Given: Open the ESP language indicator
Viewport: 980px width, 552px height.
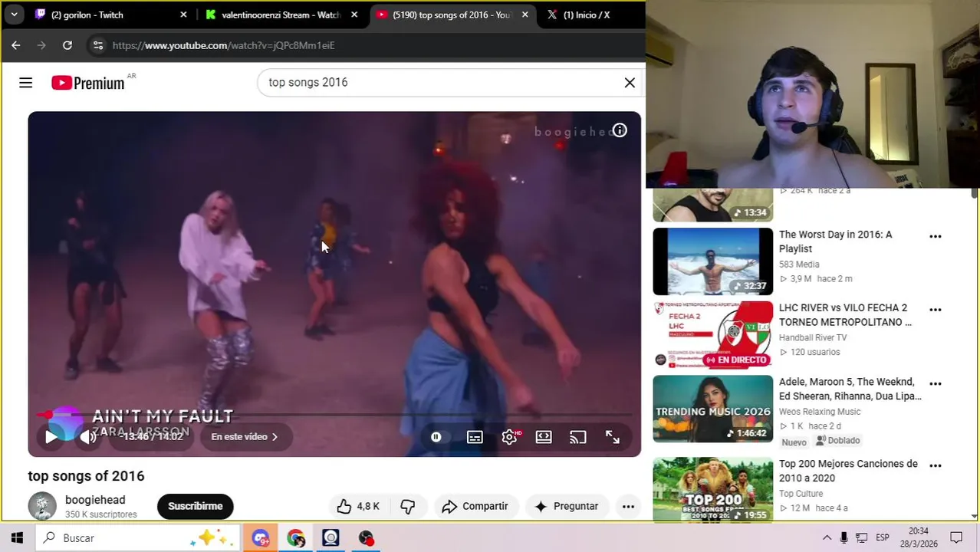Looking at the screenshot, I should [x=883, y=538].
